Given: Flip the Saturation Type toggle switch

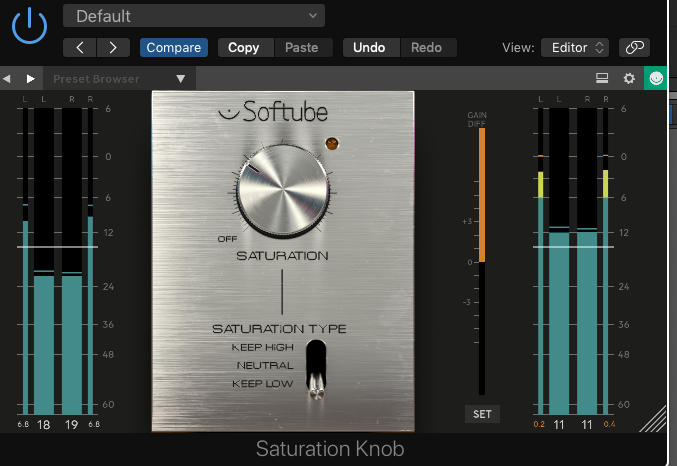Looking at the screenshot, I should click(316, 369).
